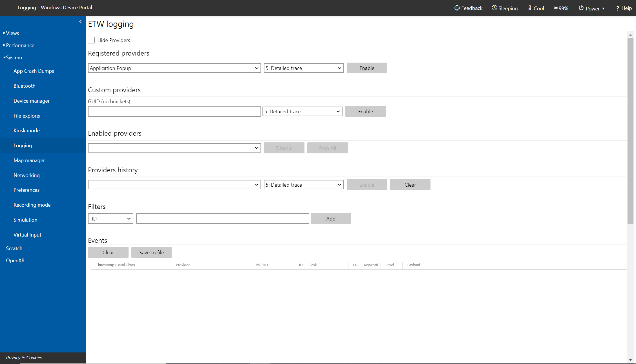Click the Cool temperature icon
This screenshot has height=364, width=636.
coord(529,8)
